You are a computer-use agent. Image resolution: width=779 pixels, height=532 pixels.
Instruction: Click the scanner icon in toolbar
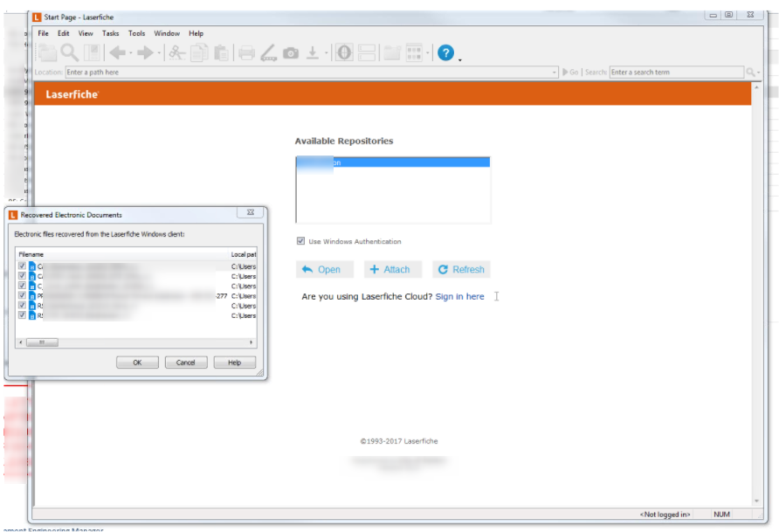[269, 52]
